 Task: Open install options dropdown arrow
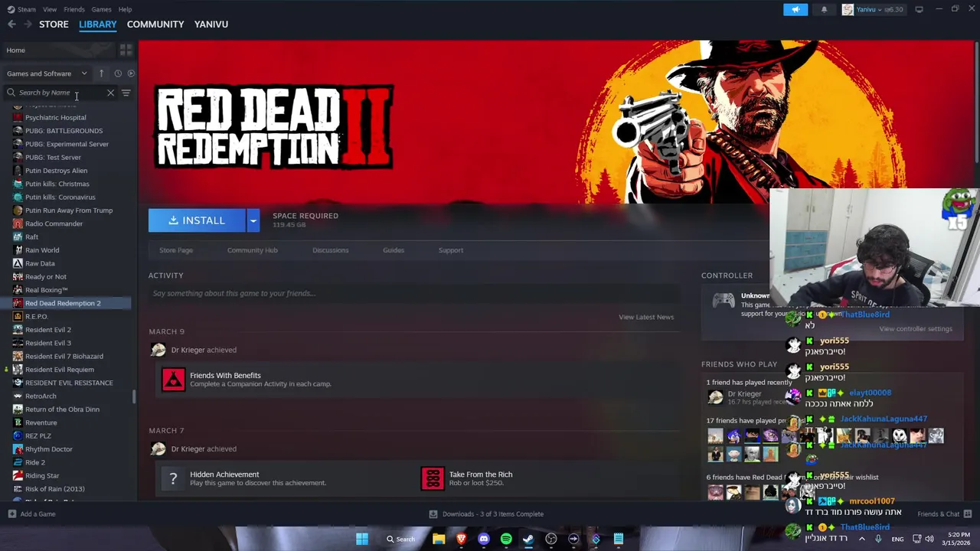[253, 220]
